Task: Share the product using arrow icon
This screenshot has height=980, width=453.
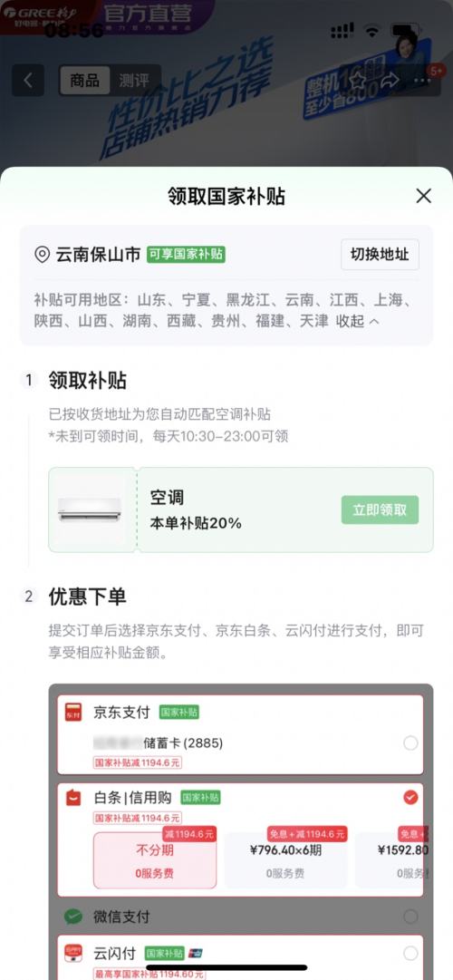Action: click(x=390, y=80)
